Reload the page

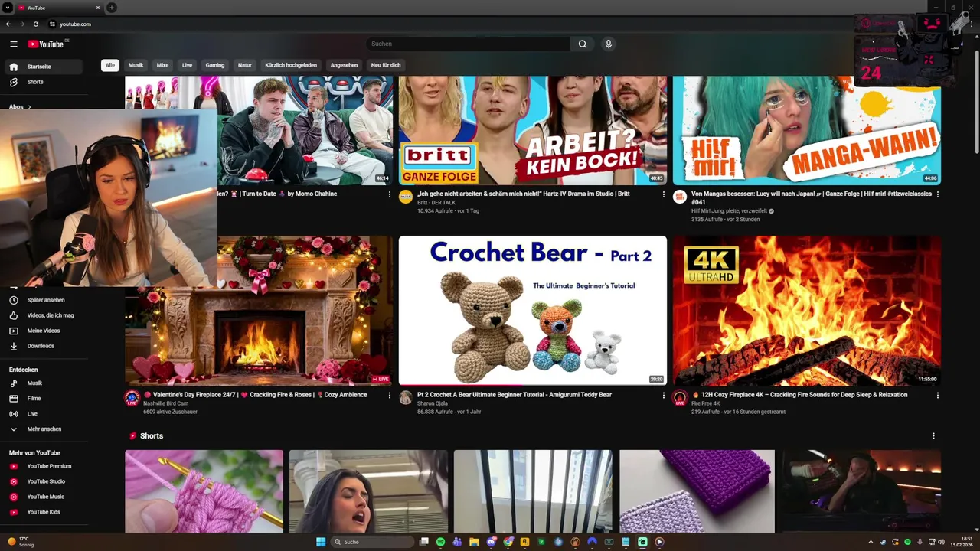tap(35, 24)
